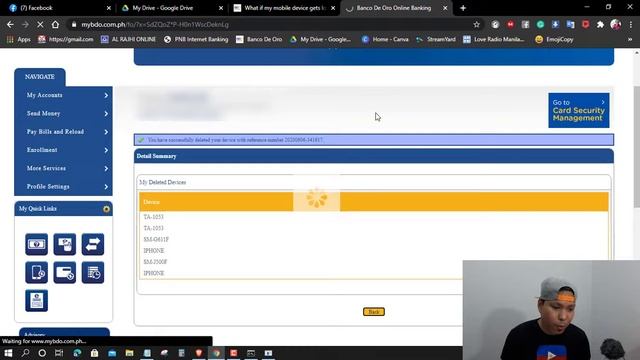Open the scheduled transactions list quick link
The image size is (640, 360).
(93, 272)
